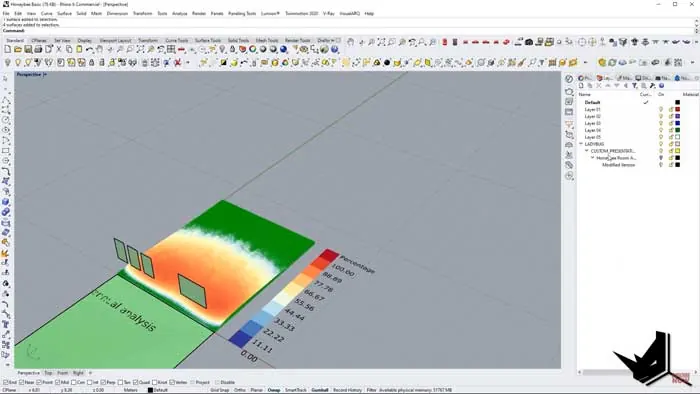The width and height of the screenshot is (700, 394).
Task: Open the Surface menu
Action: [64, 13]
